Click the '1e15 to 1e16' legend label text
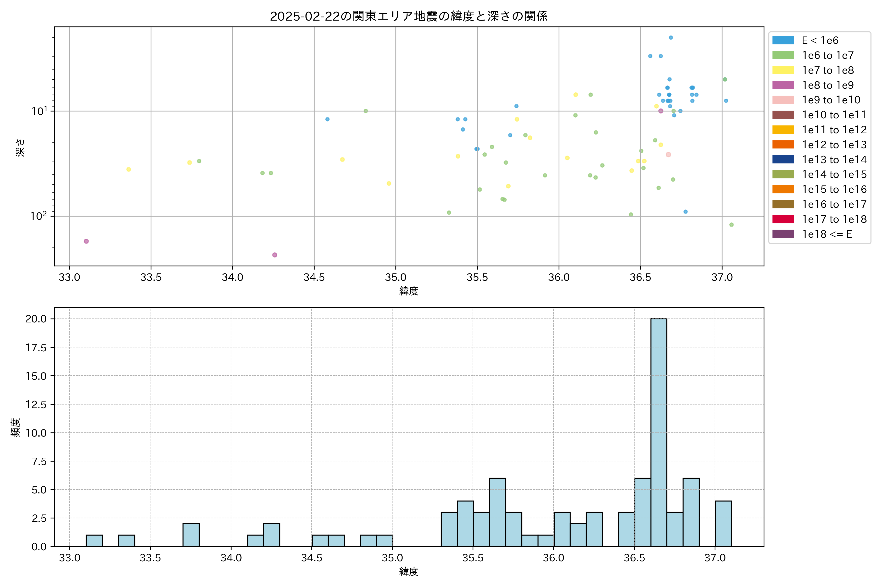This screenshot has width=882, height=588. click(834, 189)
